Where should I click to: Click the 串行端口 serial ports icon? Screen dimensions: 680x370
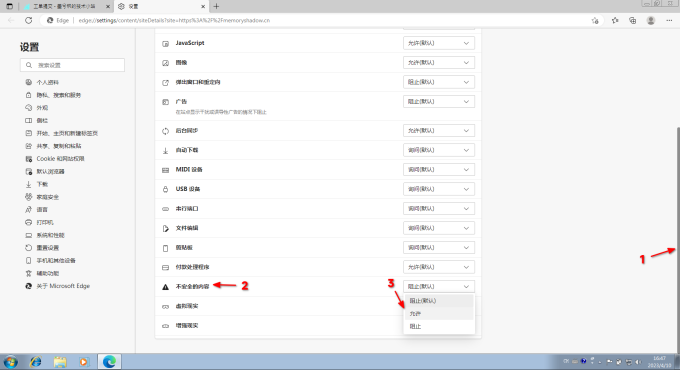click(165, 209)
